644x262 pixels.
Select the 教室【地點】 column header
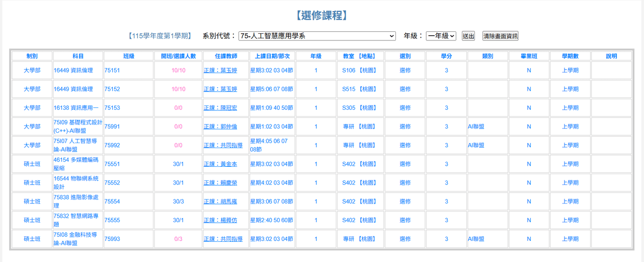coord(360,56)
